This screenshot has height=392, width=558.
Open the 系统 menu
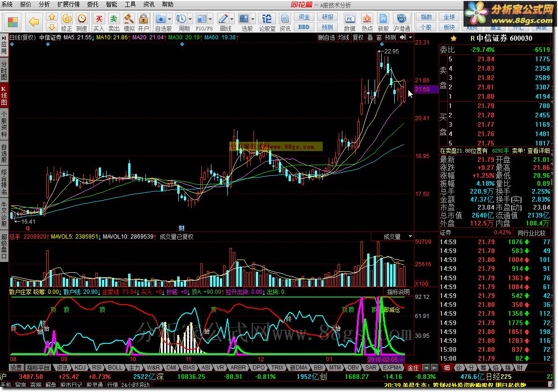(7, 4)
